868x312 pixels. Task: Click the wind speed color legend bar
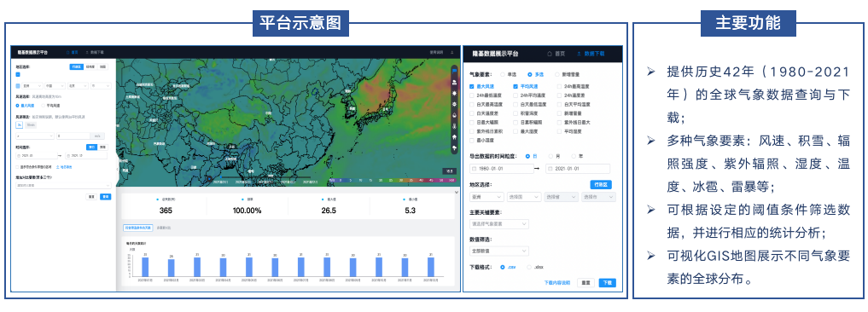click(x=393, y=180)
